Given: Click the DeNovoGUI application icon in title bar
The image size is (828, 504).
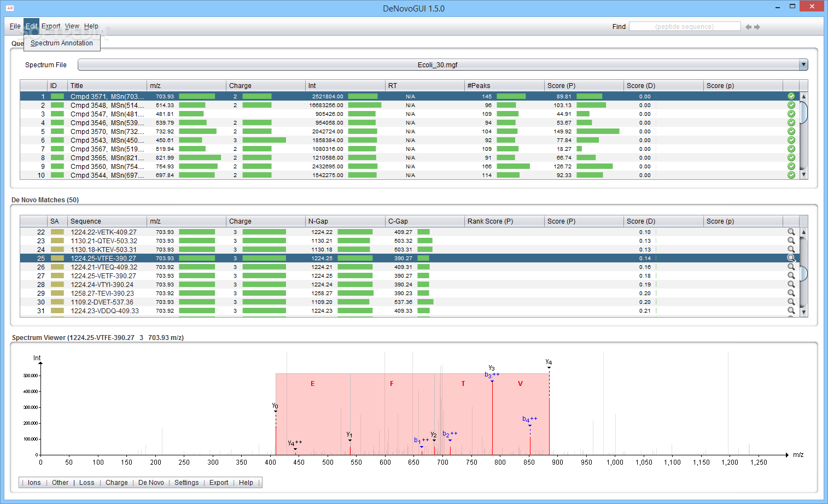Looking at the screenshot, I should (9, 8).
